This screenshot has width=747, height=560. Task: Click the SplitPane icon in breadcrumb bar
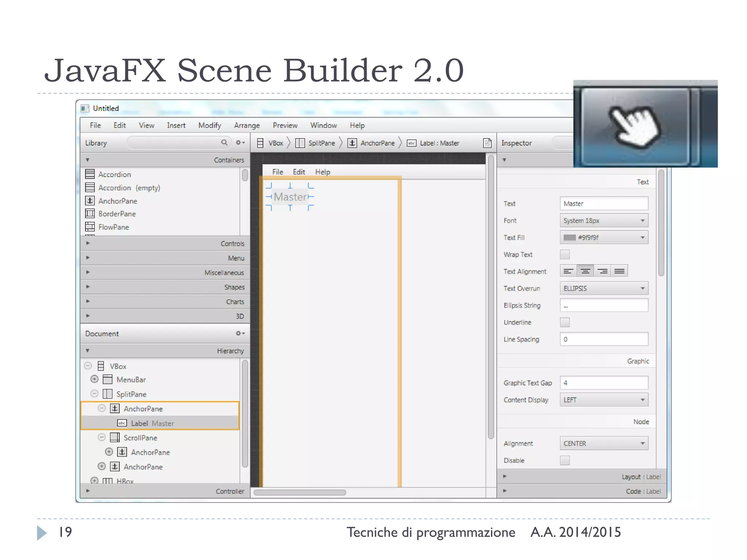pyautogui.click(x=300, y=143)
